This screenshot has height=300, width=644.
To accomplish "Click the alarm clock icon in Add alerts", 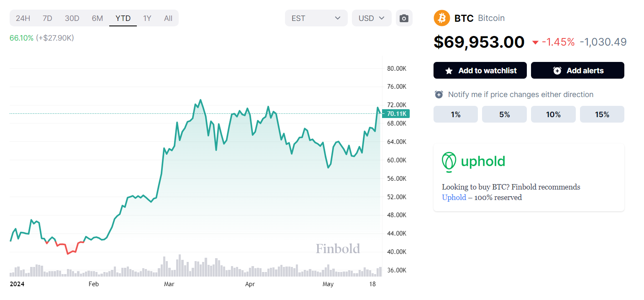I will point(557,71).
